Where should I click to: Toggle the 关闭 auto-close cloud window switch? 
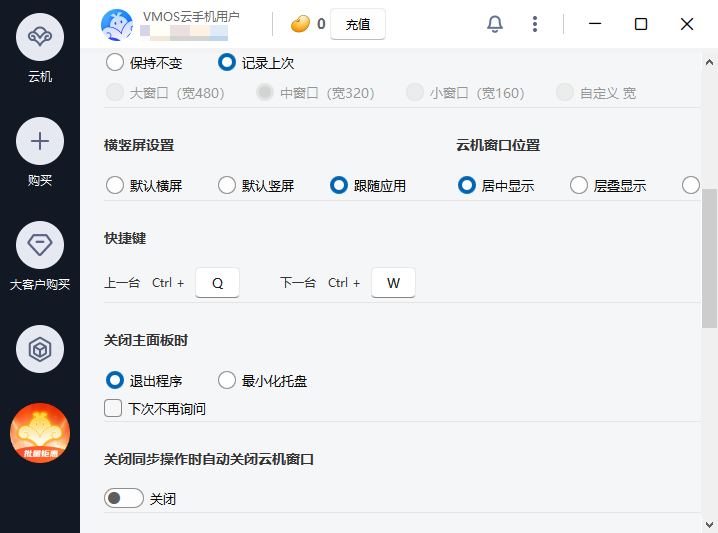click(124, 498)
